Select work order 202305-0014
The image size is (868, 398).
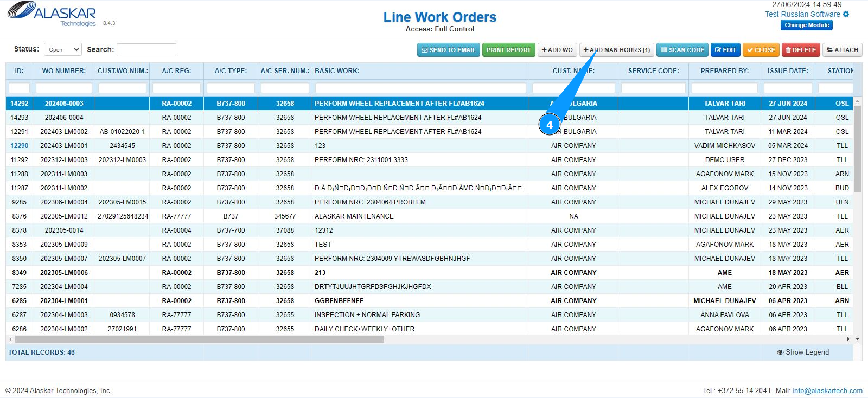[x=429, y=230]
